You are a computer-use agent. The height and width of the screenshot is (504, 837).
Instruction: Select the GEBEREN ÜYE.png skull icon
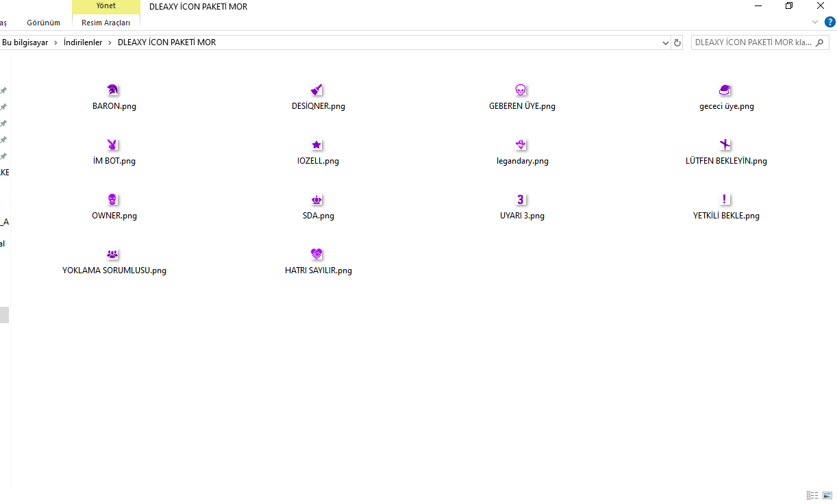coord(521,90)
